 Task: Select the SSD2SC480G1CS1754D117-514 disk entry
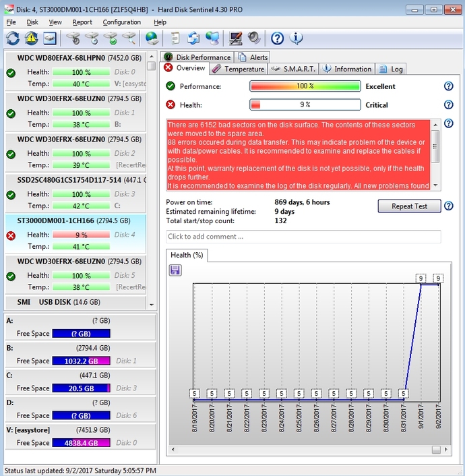point(75,193)
